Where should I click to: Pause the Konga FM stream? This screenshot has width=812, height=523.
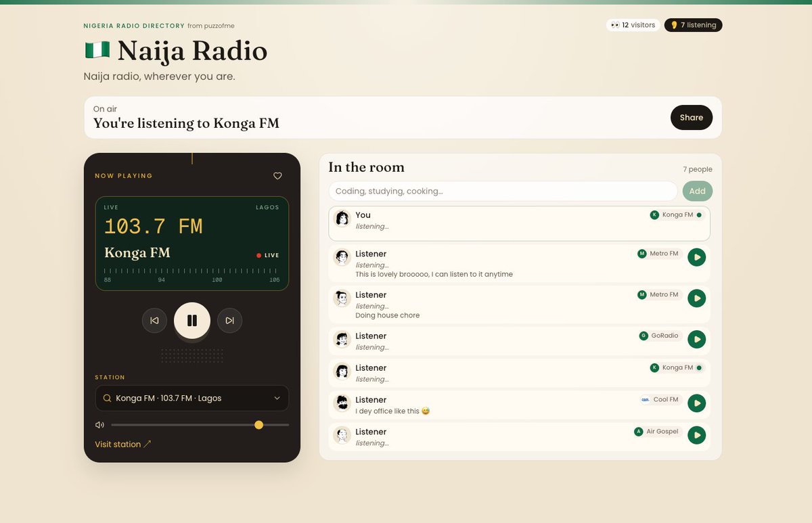coord(192,321)
